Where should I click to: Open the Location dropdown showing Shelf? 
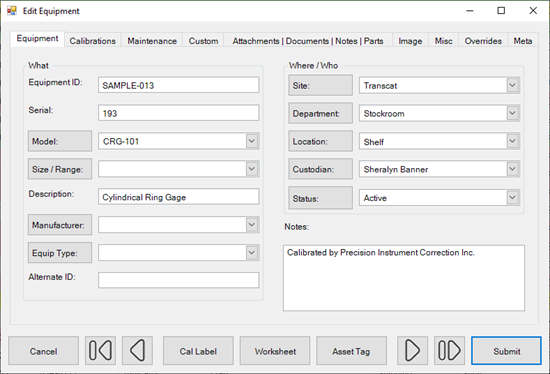pos(512,141)
